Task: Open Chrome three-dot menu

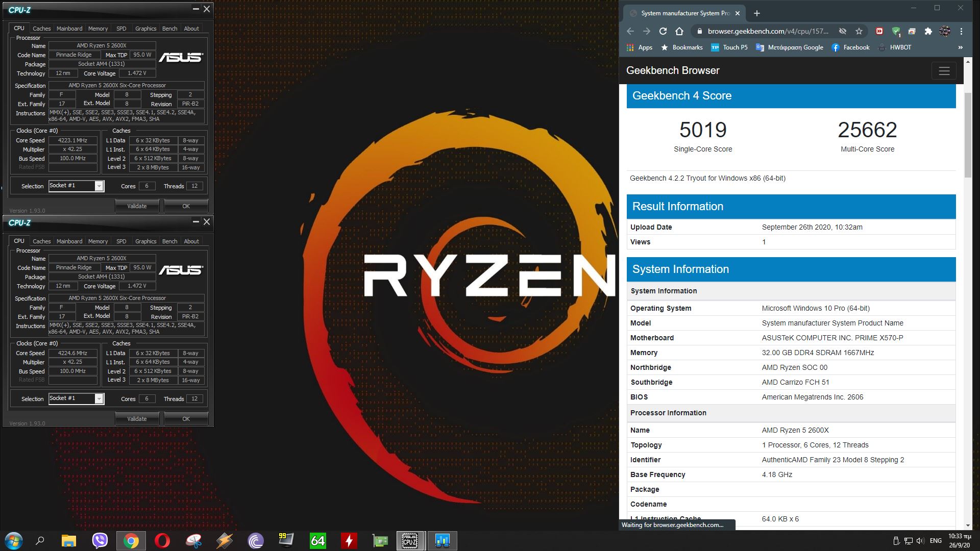Action: 961,31
